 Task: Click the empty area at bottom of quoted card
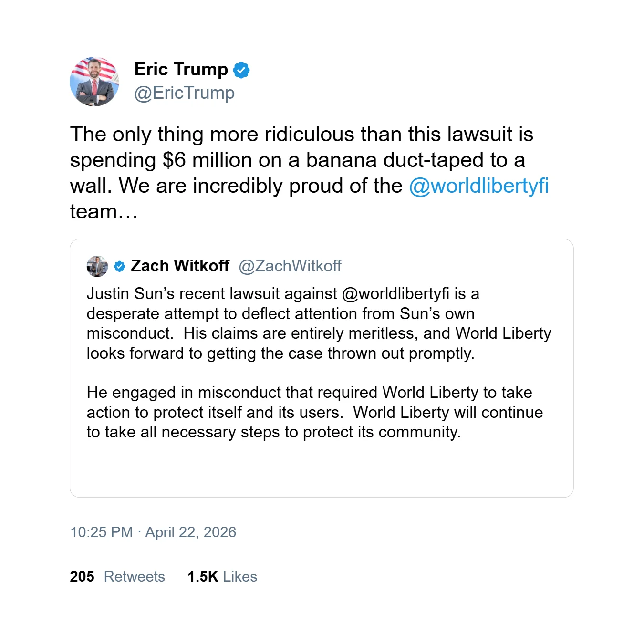pyautogui.click(x=322, y=470)
